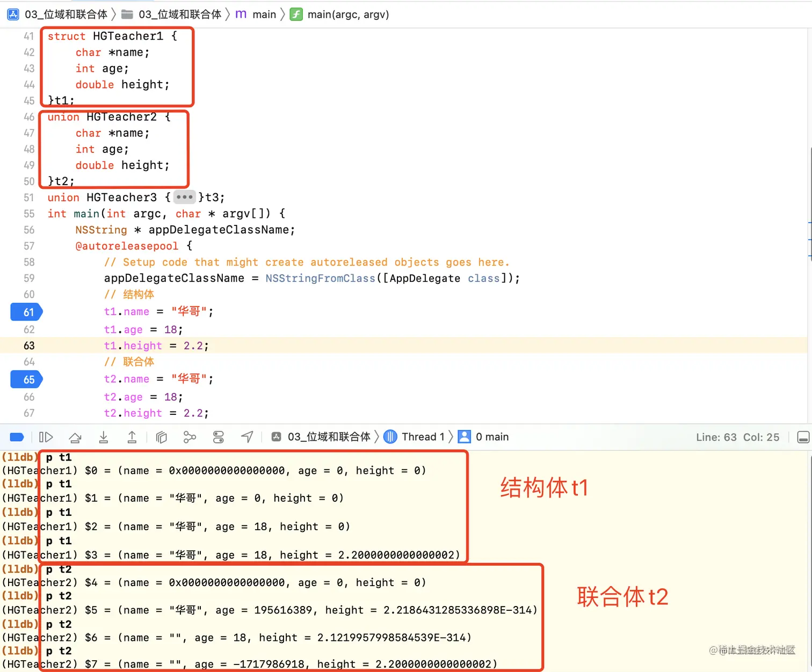
Task: Select stack frame 0 main
Action: coord(492,437)
